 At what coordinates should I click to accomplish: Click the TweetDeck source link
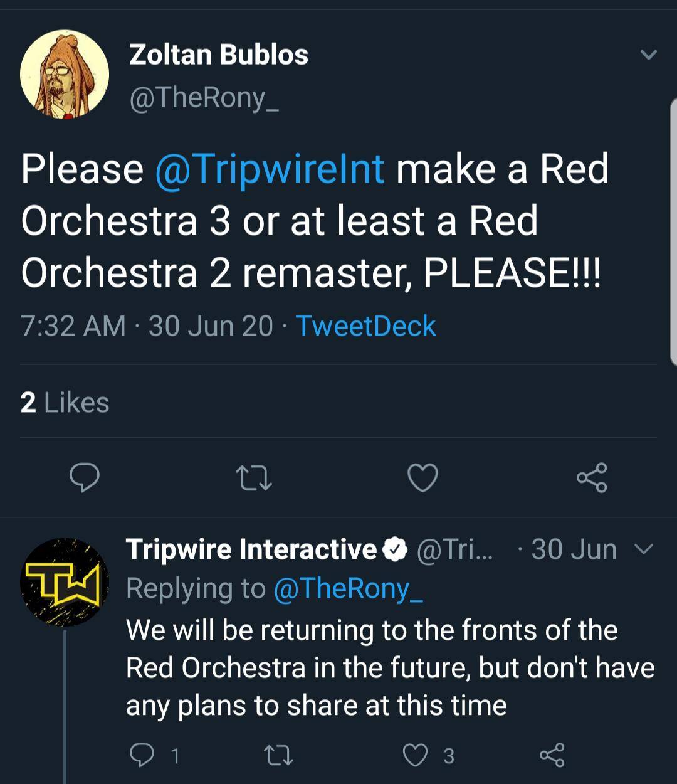click(x=366, y=325)
